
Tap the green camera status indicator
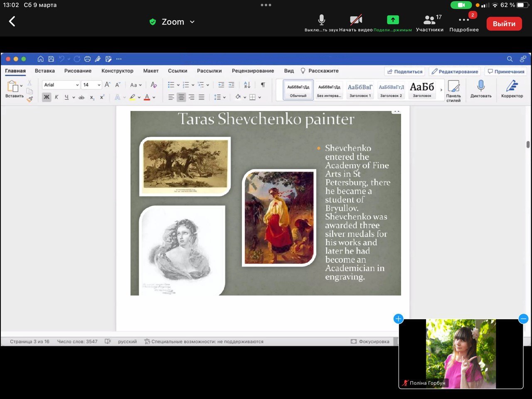point(461,5)
